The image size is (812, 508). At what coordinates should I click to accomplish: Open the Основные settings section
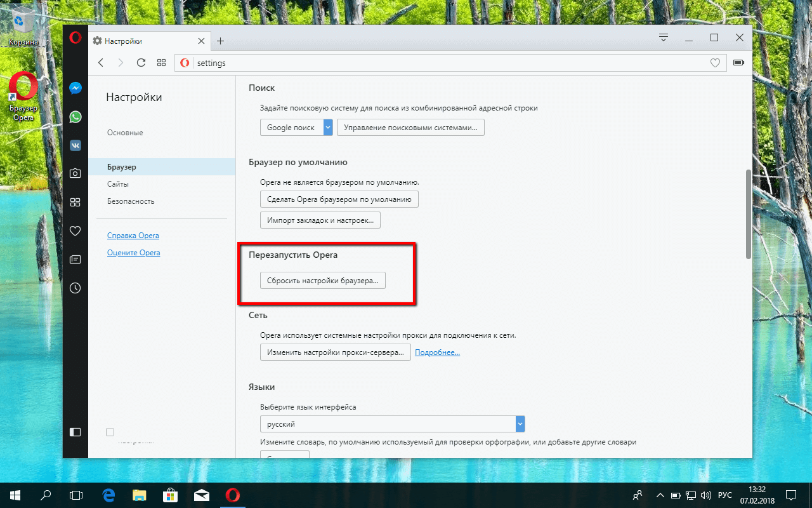click(x=125, y=133)
